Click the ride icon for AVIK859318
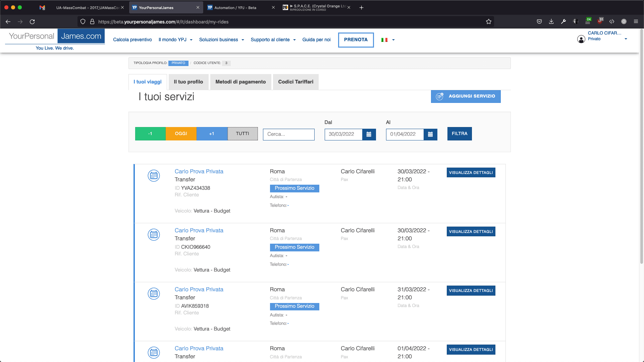 (154, 294)
